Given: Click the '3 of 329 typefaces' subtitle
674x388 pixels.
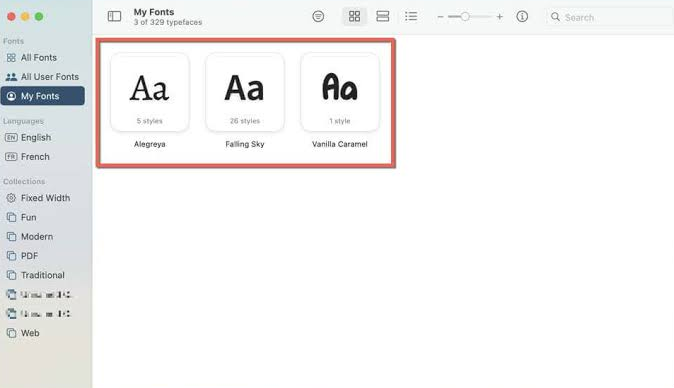Looking at the screenshot, I should (x=168, y=22).
